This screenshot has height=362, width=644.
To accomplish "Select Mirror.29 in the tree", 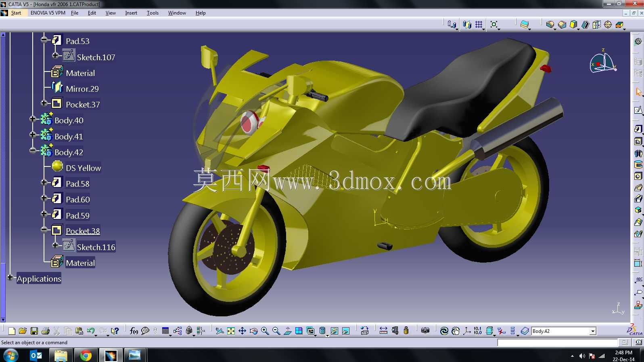I will [82, 89].
